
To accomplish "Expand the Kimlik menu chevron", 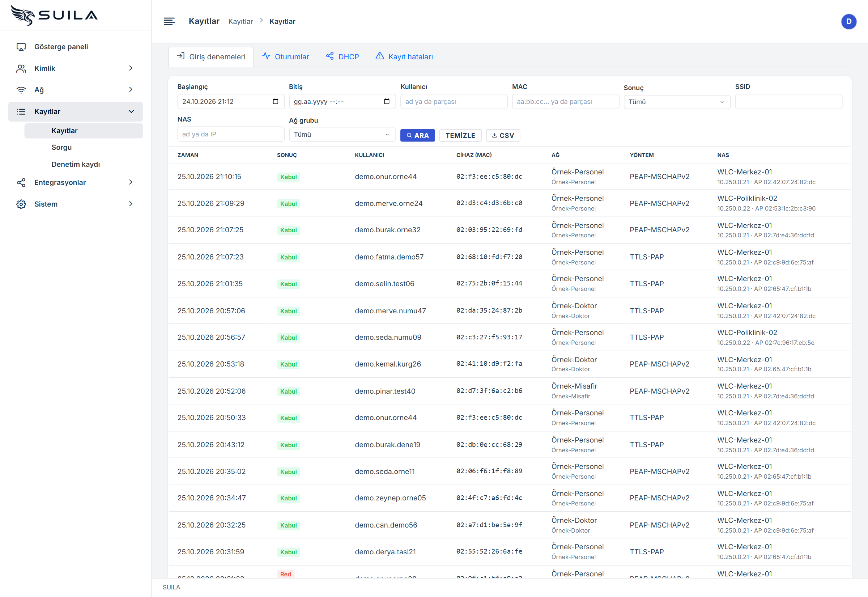I will click(131, 68).
